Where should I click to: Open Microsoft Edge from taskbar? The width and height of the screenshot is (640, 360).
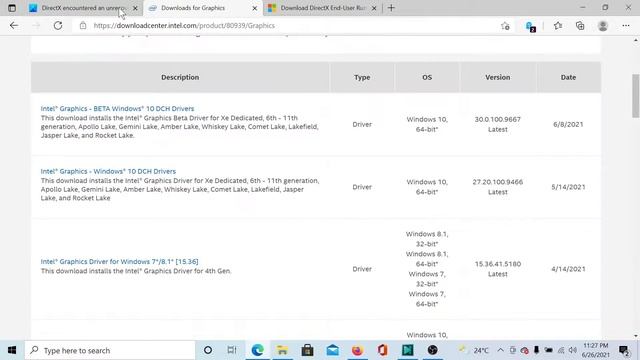pos(257,350)
